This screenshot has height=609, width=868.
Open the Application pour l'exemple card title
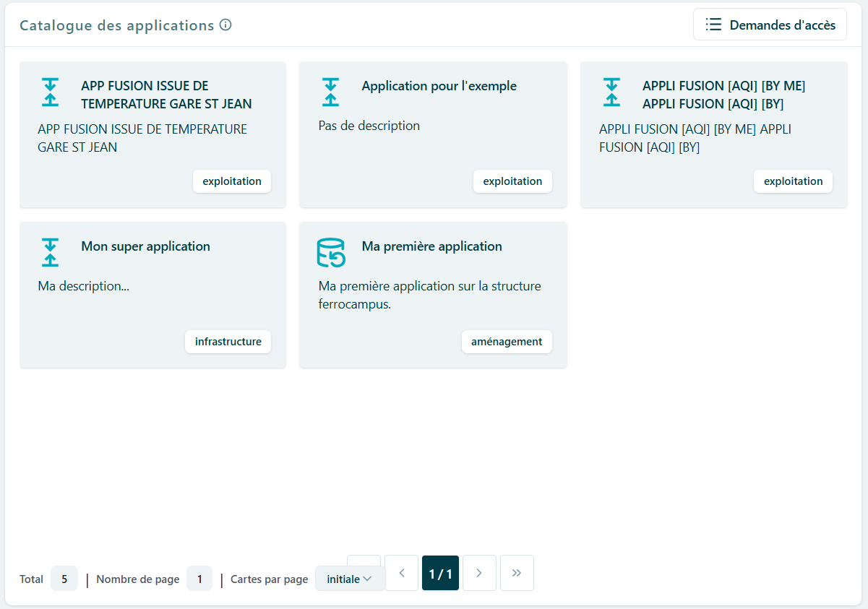click(x=439, y=86)
